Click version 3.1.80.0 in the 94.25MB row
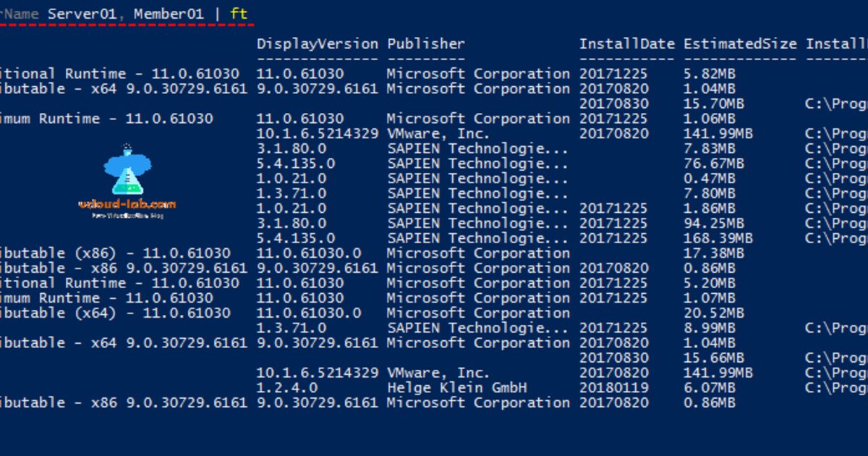 (292, 223)
